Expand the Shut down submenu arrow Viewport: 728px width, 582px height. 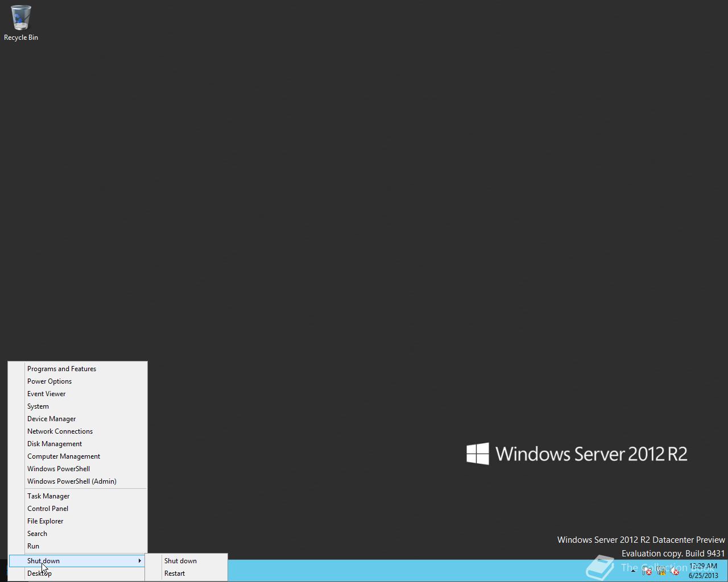coord(139,561)
